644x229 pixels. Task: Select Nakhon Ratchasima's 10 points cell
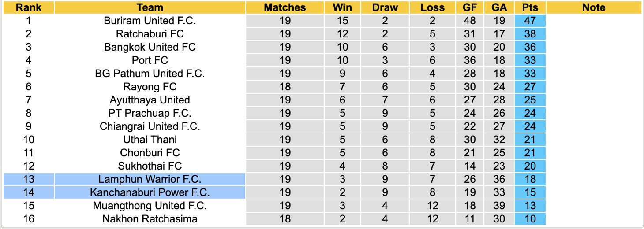pos(530,219)
